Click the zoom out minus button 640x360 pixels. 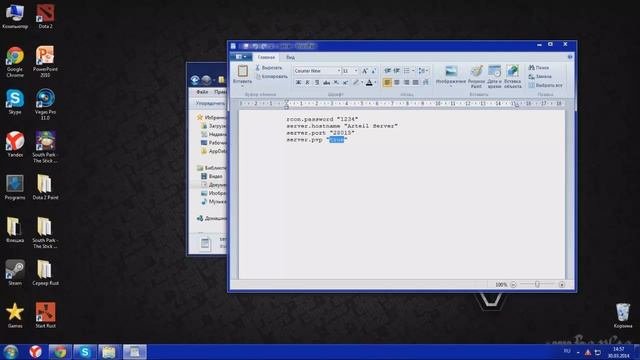click(513, 284)
